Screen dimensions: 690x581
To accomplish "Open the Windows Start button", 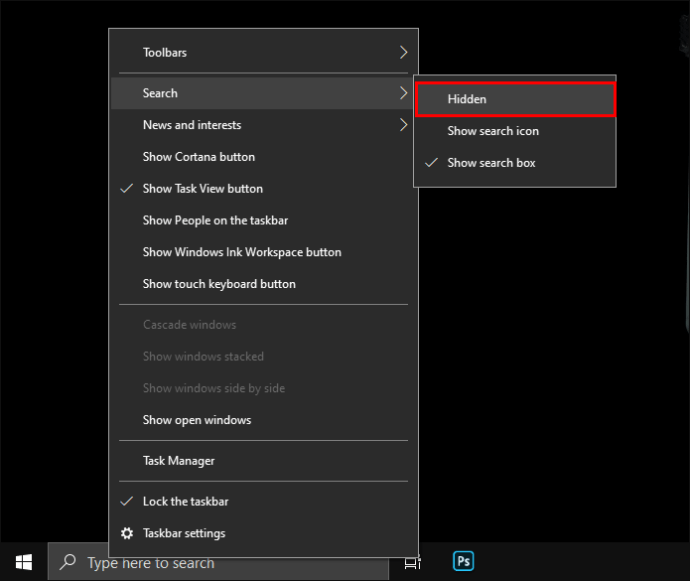I will 24,562.
